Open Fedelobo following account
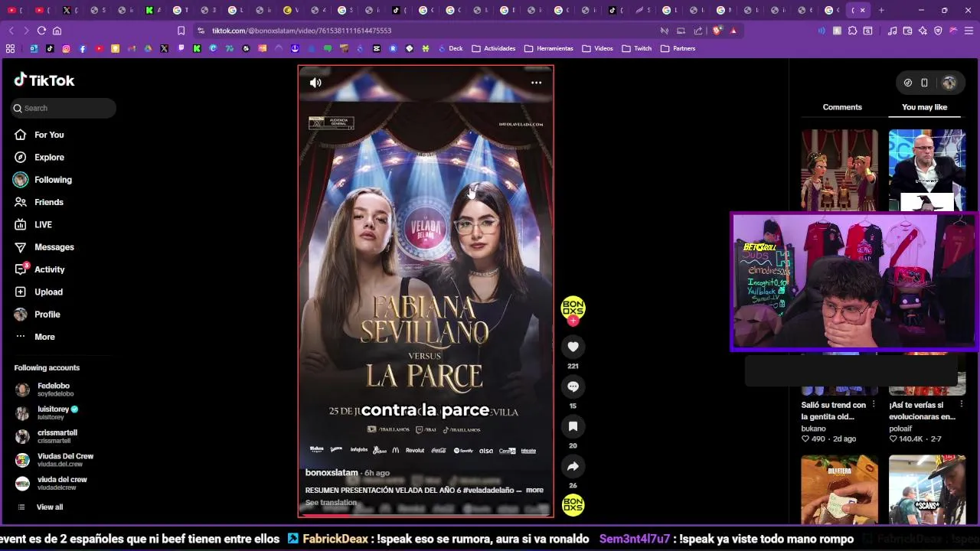Viewport: 980px width, 551px height. [43, 390]
